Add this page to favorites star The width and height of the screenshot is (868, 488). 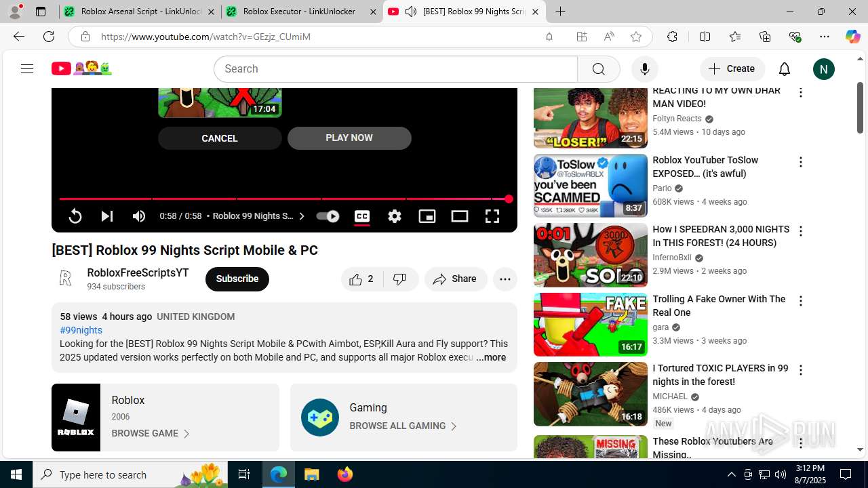[636, 37]
